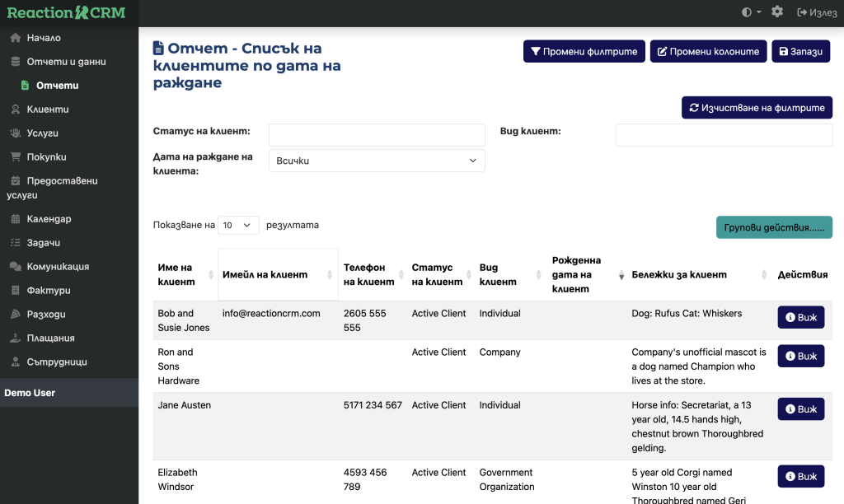Click the Покупки shopping cart icon
This screenshot has height=504, width=844.
click(15, 156)
